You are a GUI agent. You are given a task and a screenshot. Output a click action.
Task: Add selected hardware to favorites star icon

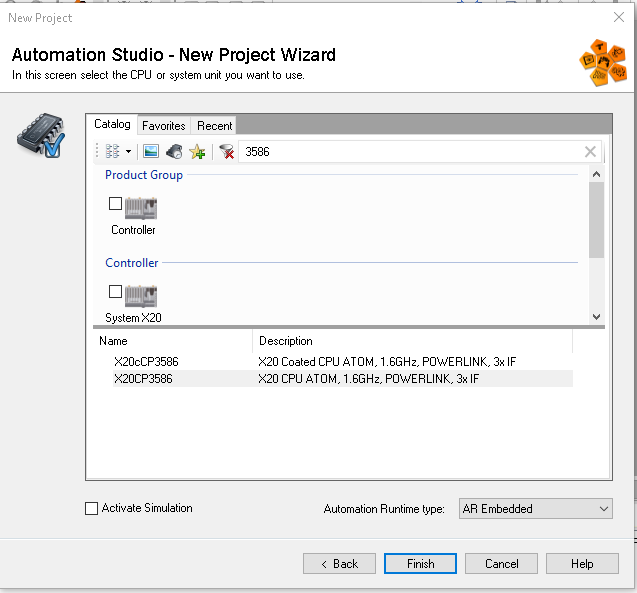pos(198,151)
